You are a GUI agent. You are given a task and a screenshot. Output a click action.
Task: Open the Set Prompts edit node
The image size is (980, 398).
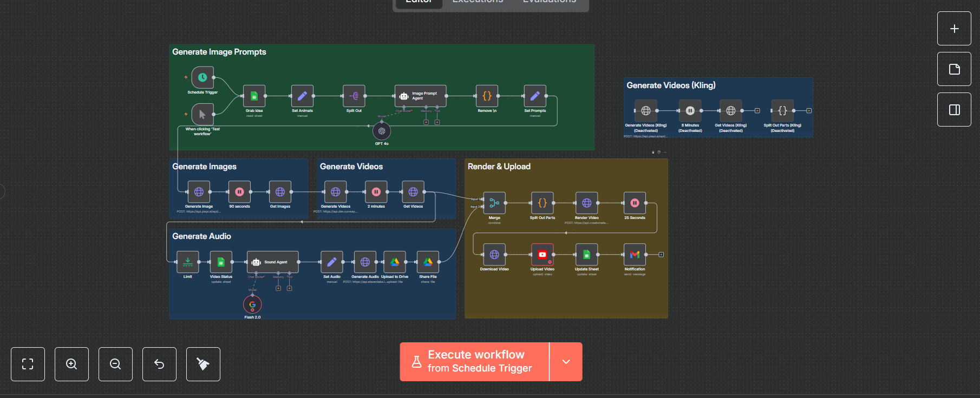click(535, 96)
